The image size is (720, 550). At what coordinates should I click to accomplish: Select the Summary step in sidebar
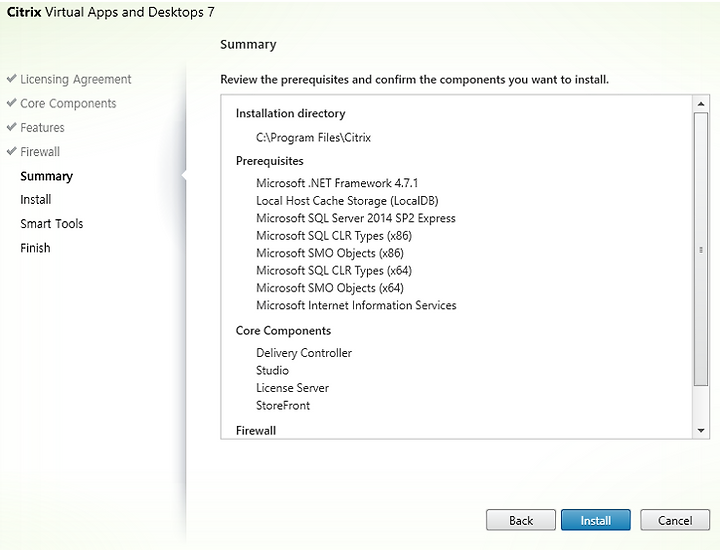pyautogui.click(x=46, y=176)
